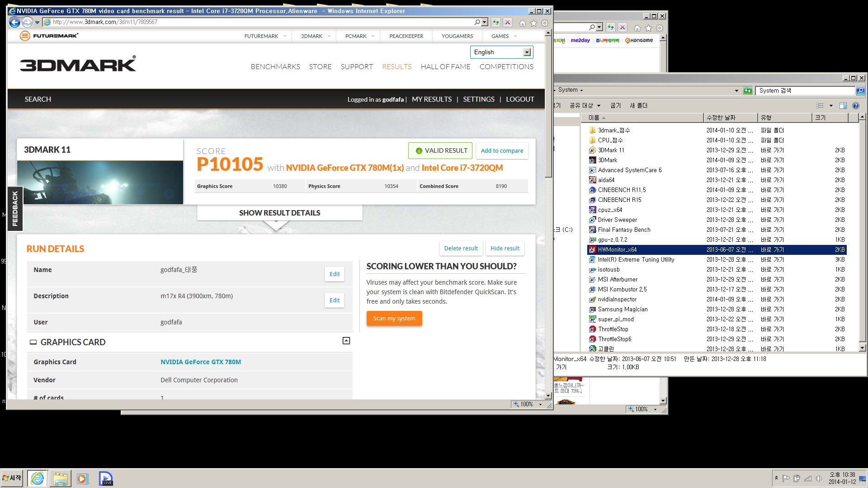The height and width of the screenshot is (488, 868).
Task: Expand the FUTUREMARK menu dropdown
Action: [x=285, y=36]
